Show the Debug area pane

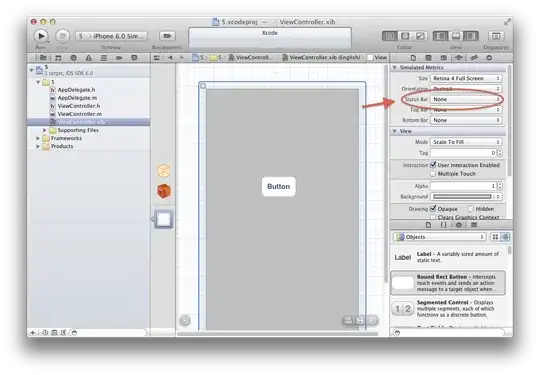(x=456, y=36)
